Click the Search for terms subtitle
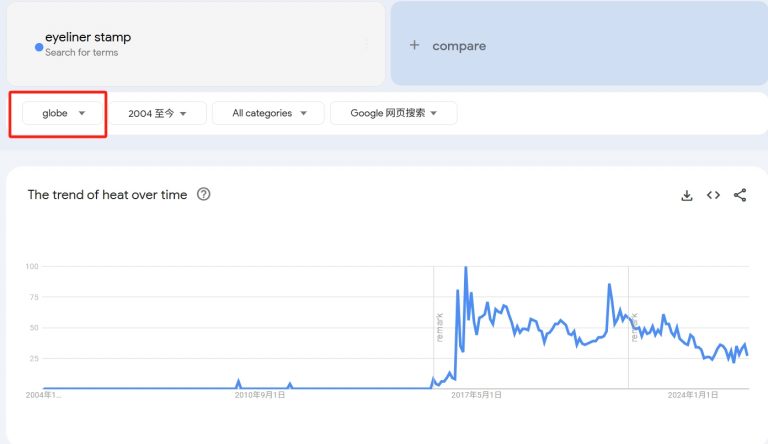This screenshot has width=768, height=444. coord(81,52)
